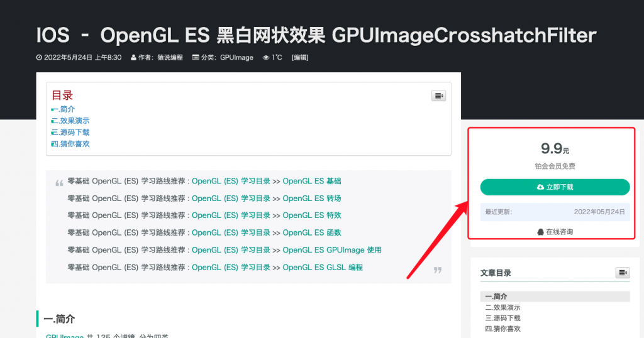Select 三.源码下载 in 文章目录 sidebar
The image size is (644, 338).
click(502, 318)
